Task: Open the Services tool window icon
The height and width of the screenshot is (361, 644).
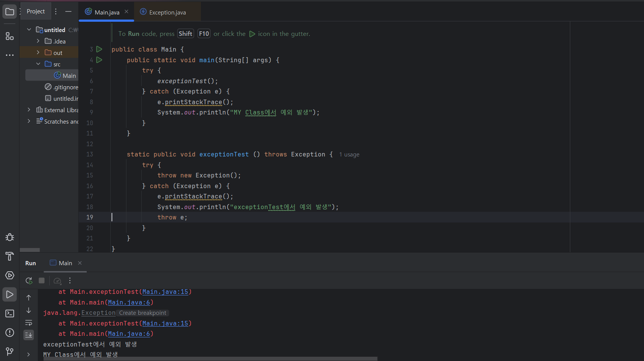Action: point(10,275)
